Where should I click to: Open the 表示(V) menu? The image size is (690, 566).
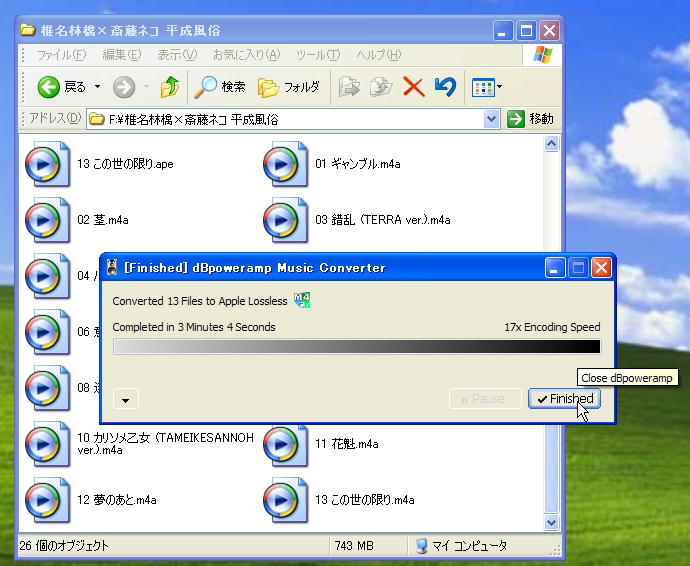pos(177,55)
